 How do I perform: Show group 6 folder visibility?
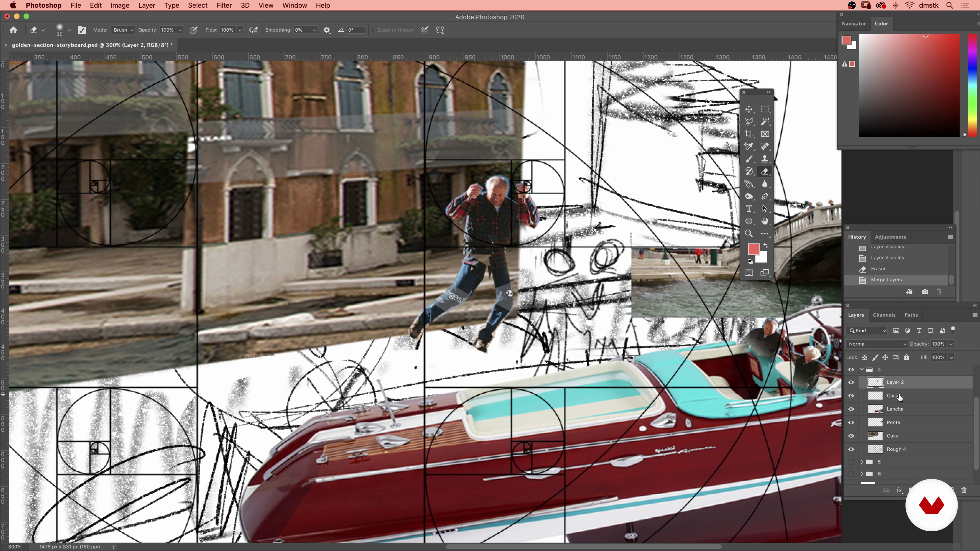(x=851, y=474)
